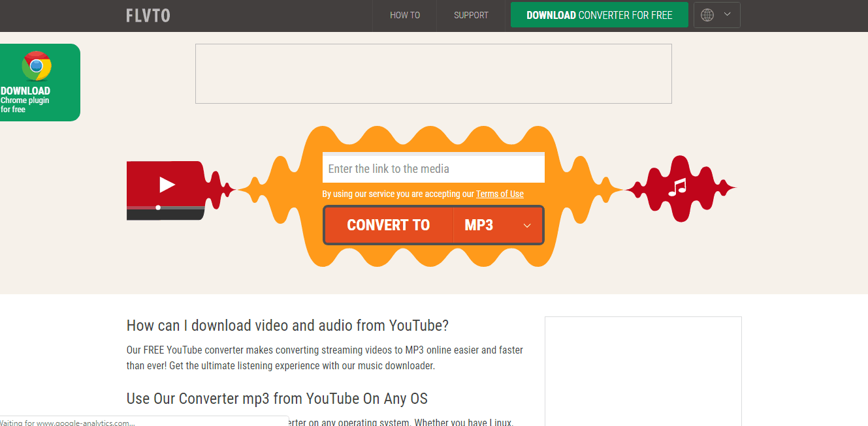Click the blank sidebar ad box
Viewport: 868px width, 426px height.
643,371
